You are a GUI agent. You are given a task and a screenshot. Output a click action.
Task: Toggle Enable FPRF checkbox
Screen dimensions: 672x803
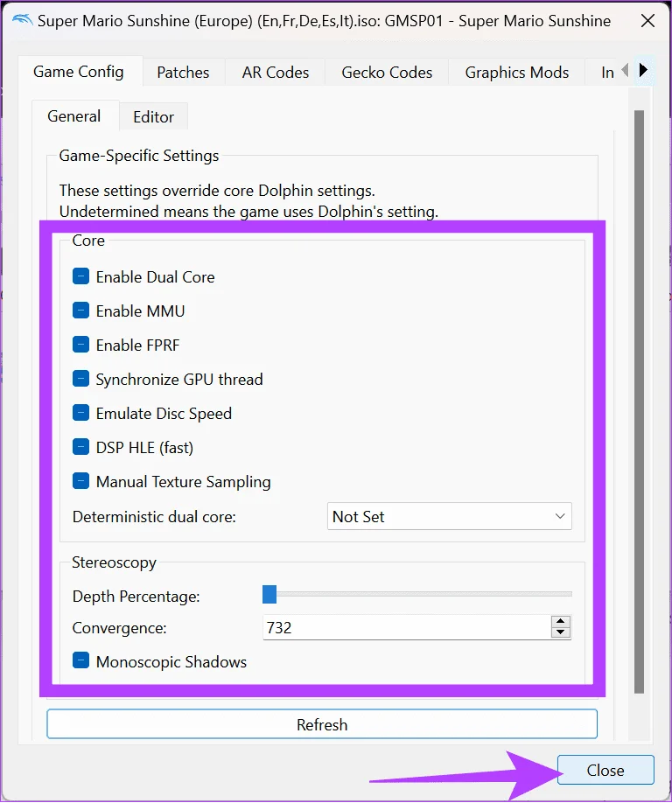80,345
